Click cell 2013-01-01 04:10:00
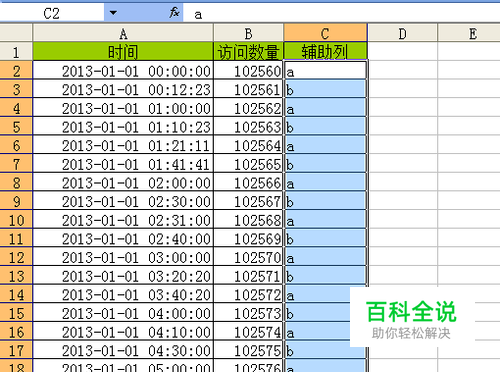Screen dimensions: 500x372 tap(123, 332)
